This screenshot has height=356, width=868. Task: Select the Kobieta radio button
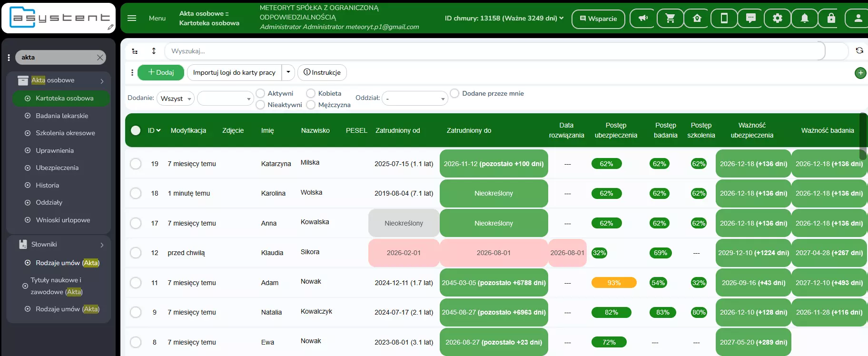pyautogui.click(x=311, y=93)
